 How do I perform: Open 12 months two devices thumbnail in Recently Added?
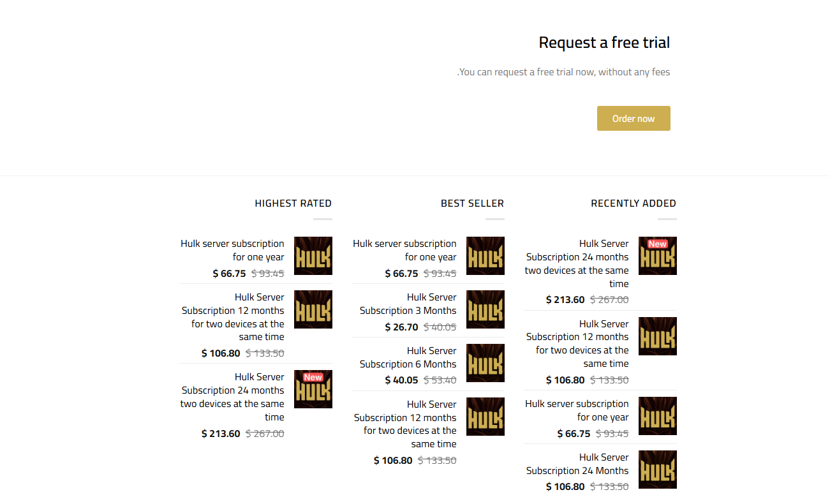coord(657,336)
